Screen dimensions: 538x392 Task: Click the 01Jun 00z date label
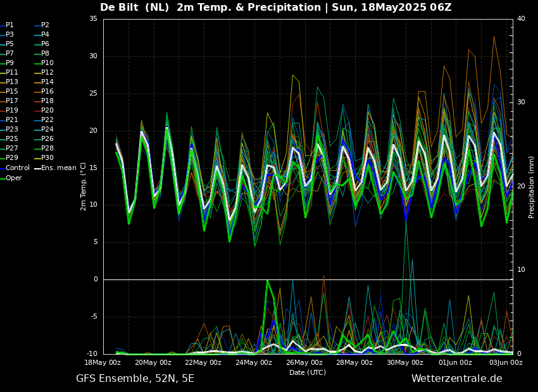(455, 362)
